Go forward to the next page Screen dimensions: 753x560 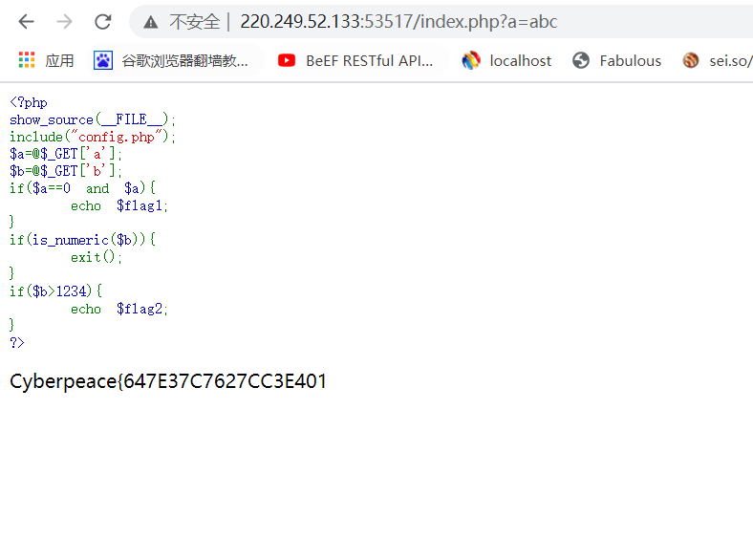[64, 22]
